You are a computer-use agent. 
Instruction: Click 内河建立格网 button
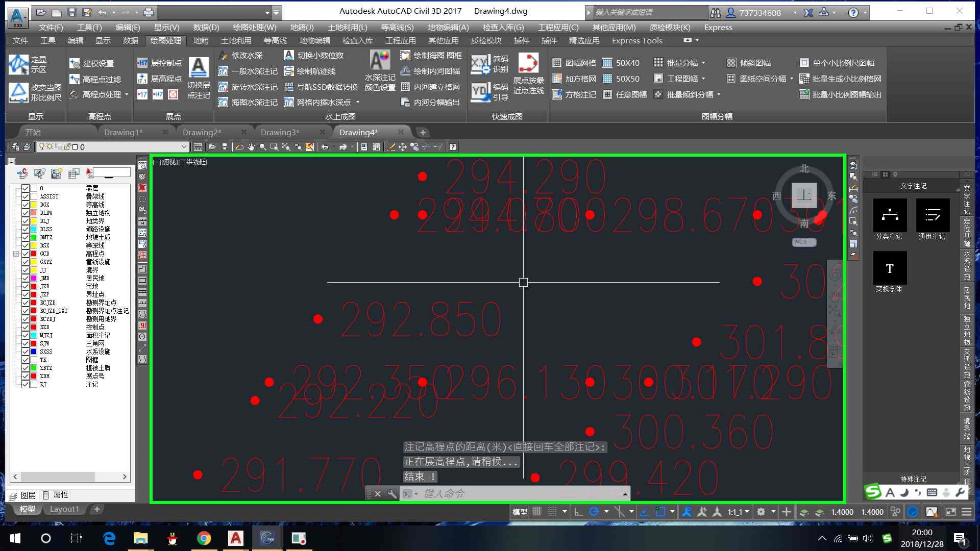(431, 87)
